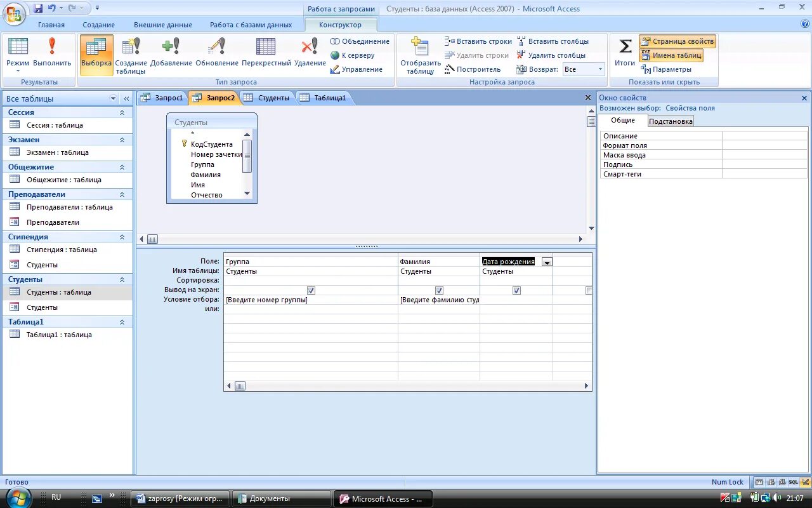812x508 pixels.
Task: Choose the Удаление query type
Action: (310, 52)
